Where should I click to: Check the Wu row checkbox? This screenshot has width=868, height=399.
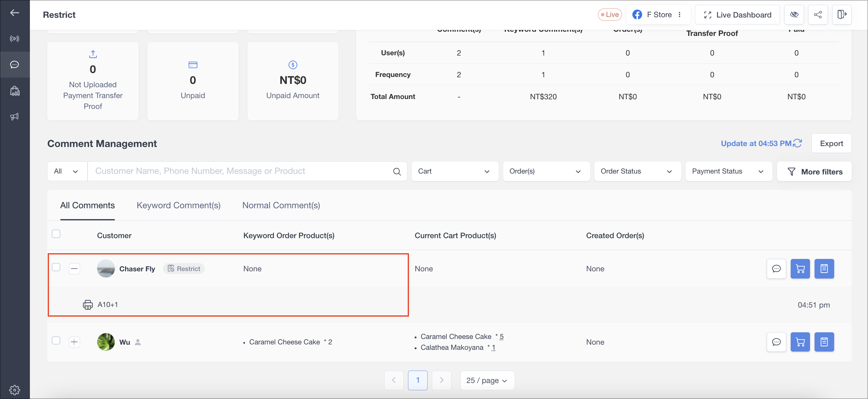(56, 340)
